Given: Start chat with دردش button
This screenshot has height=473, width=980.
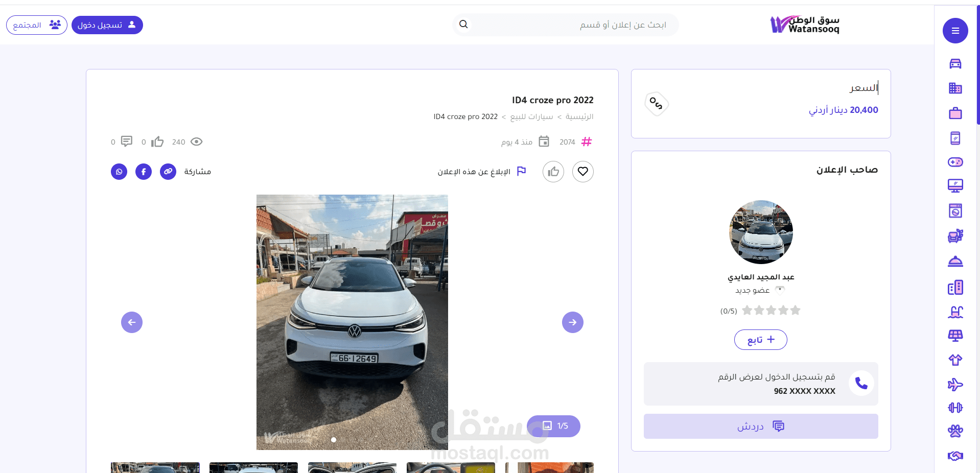Looking at the screenshot, I should (x=761, y=427).
